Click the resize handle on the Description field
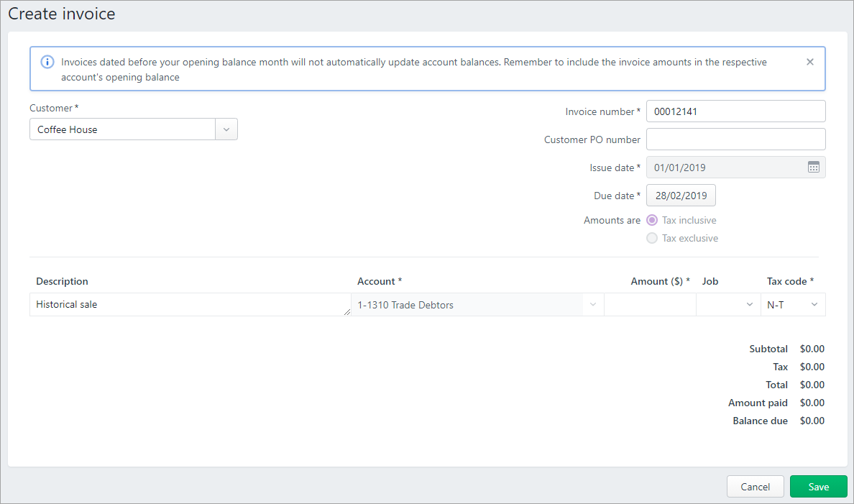Screen dimensions: 854x504 coord(346,311)
